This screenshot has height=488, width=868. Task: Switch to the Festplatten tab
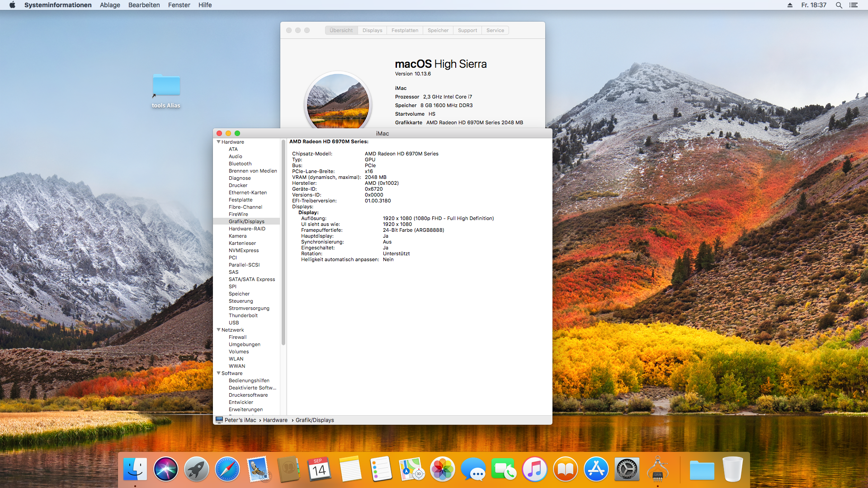coord(405,30)
